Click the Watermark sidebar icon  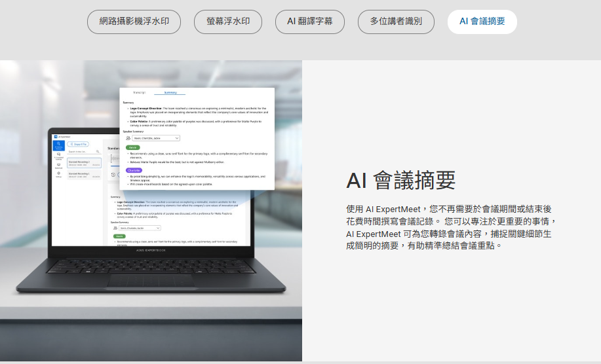pos(59,165)
